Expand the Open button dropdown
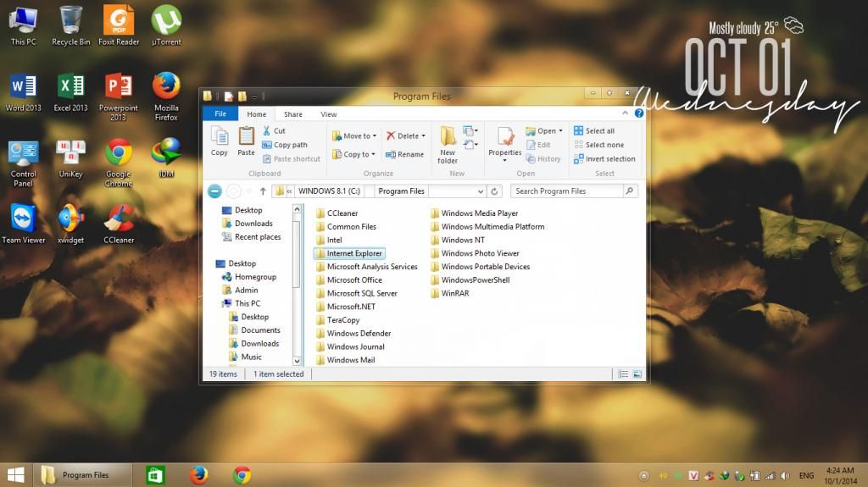Viewport: 868px width, 487px height. (x=561, y=131)
